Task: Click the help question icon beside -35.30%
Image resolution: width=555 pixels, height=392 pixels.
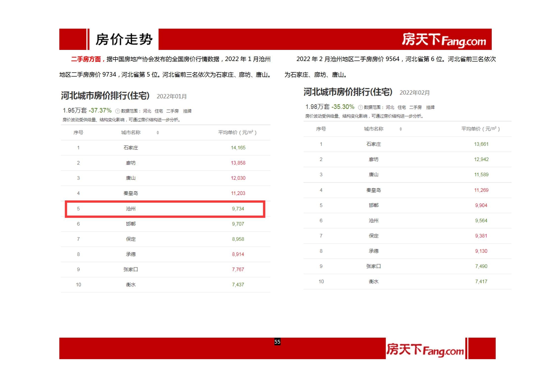Action: point(360,107)
